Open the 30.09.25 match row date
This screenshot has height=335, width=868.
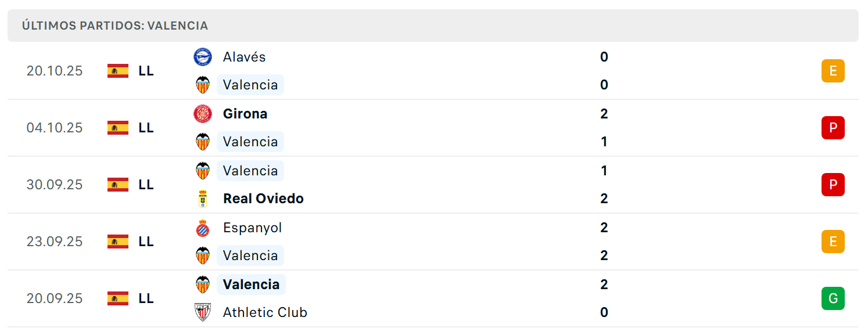(55, 185)
